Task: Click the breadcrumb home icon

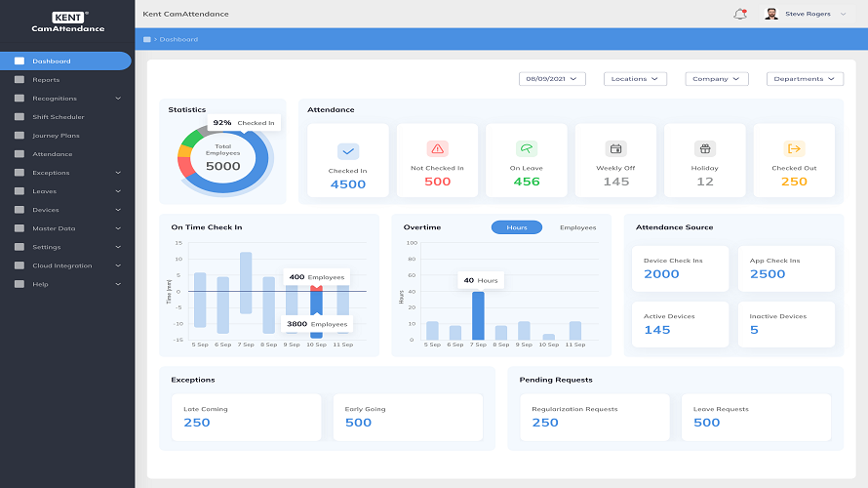Action: (147, 39)
